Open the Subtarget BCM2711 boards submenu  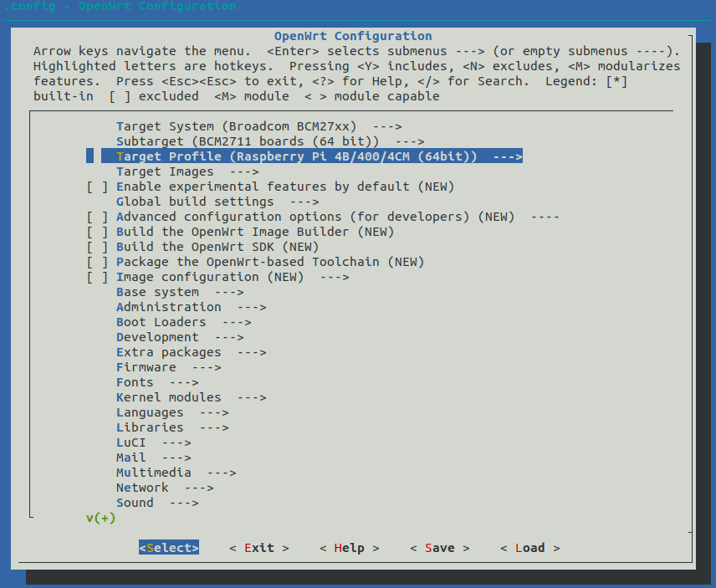(270, 141)
